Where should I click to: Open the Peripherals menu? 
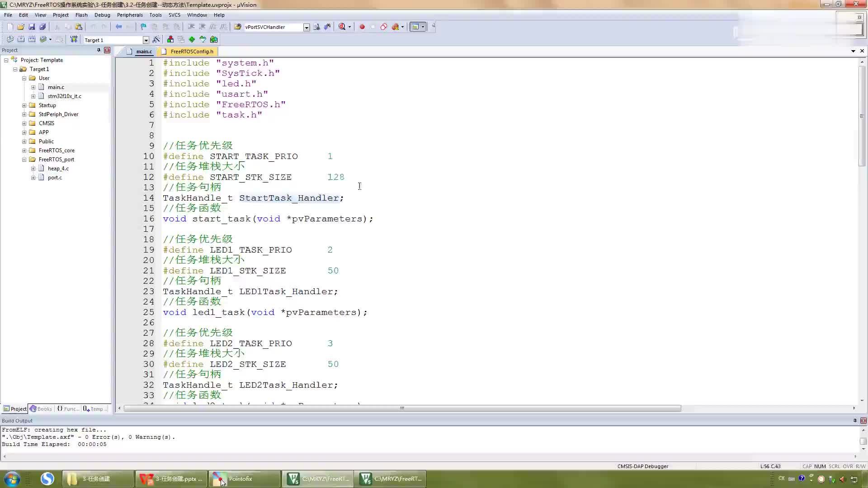131,15
